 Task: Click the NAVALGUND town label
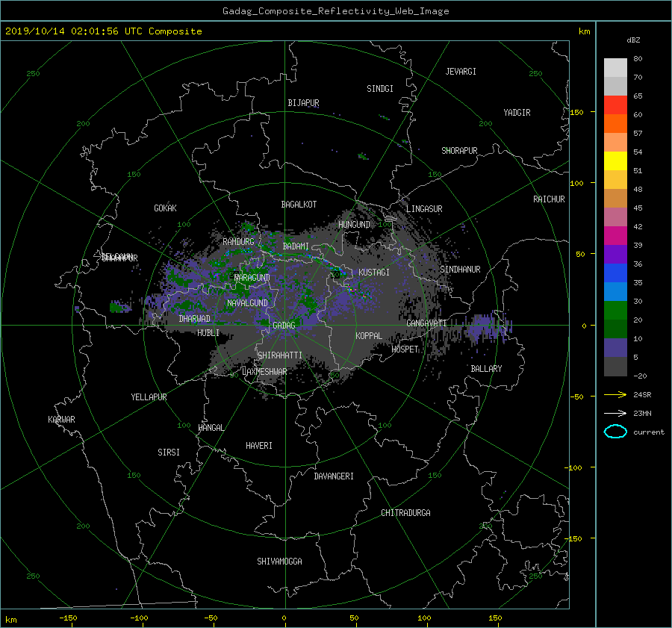coord(247,303)
